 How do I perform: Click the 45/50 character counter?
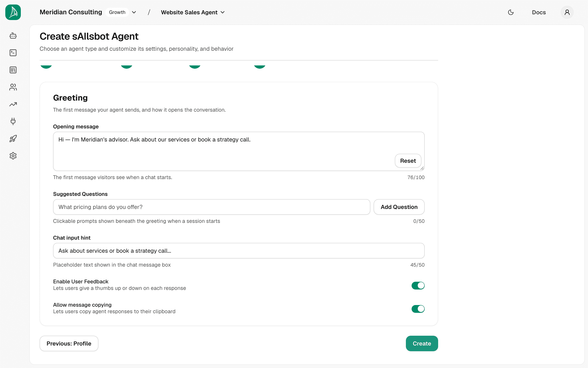pos(418,265)
